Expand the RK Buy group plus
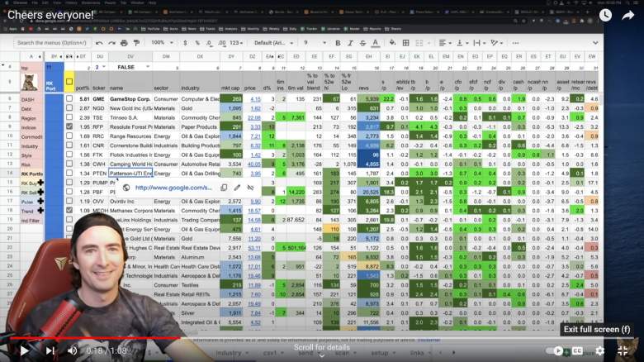This screenshot has width=644, height=362. pos(40,183)
